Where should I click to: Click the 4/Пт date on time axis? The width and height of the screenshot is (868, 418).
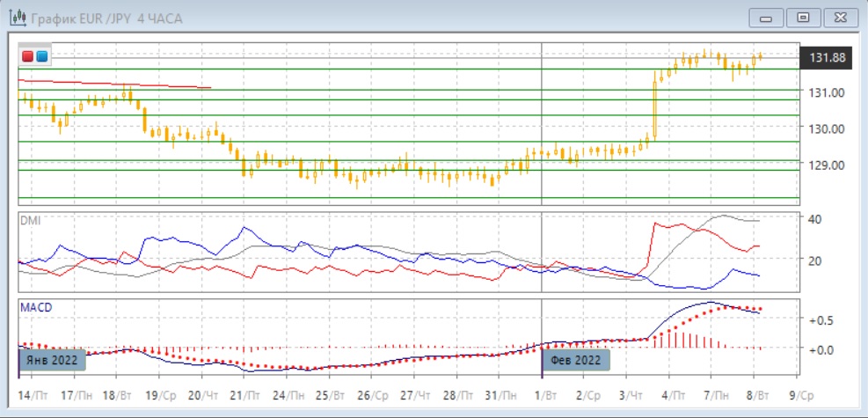click(675, 395)
